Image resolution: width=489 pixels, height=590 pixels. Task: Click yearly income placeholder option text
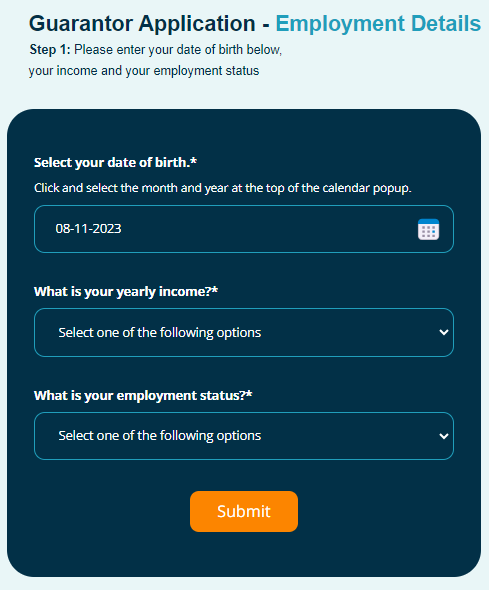(x=159, y=333)
